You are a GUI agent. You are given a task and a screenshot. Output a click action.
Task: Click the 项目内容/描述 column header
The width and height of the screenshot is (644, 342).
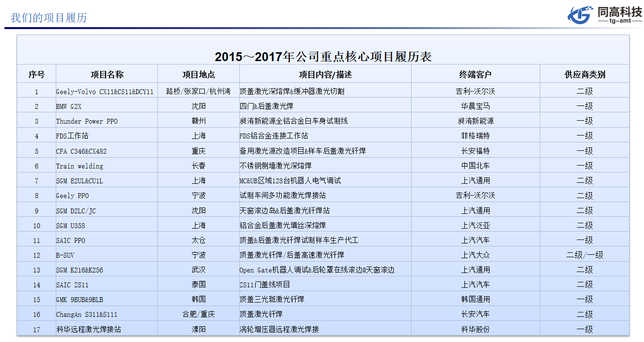point(325,75)
